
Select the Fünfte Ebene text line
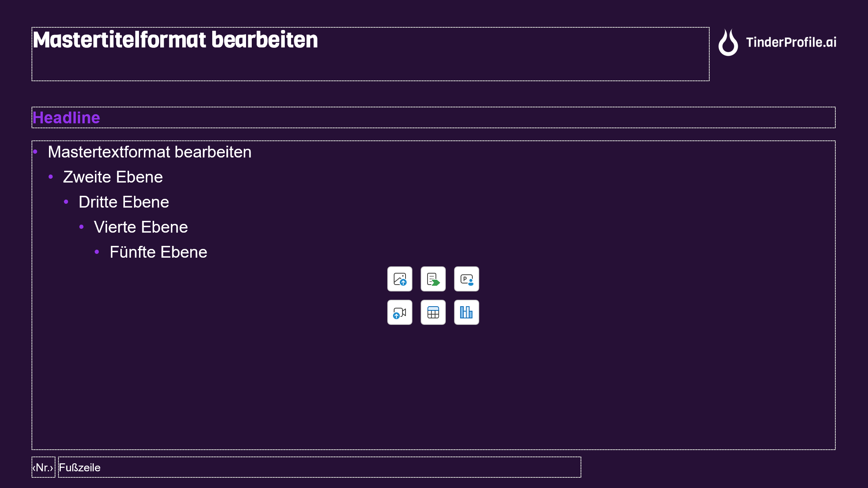pos(158,252)
